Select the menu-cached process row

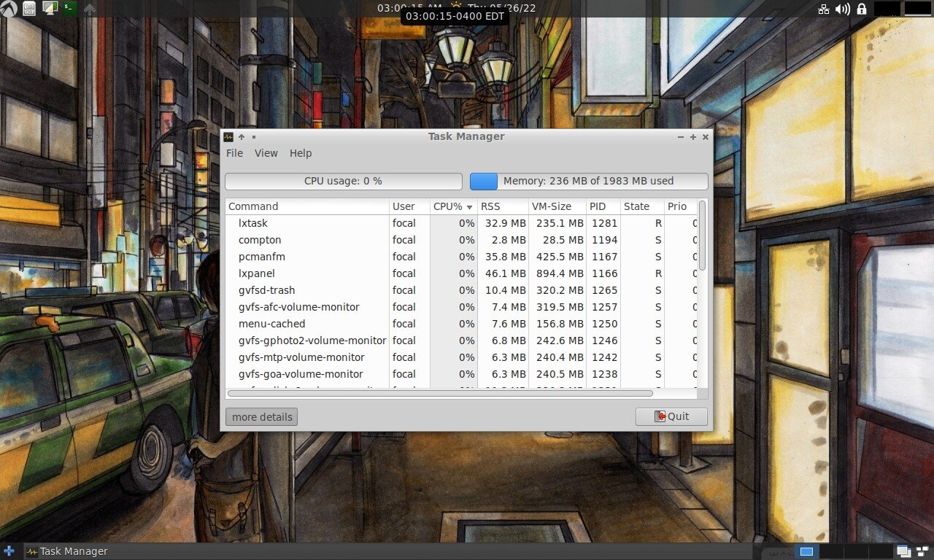(461, 324)
